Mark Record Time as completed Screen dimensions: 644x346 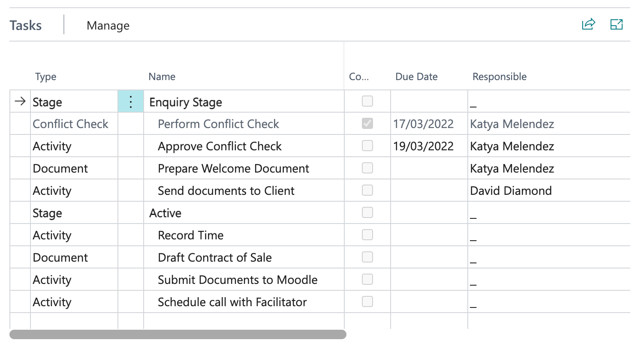point(367,235)
